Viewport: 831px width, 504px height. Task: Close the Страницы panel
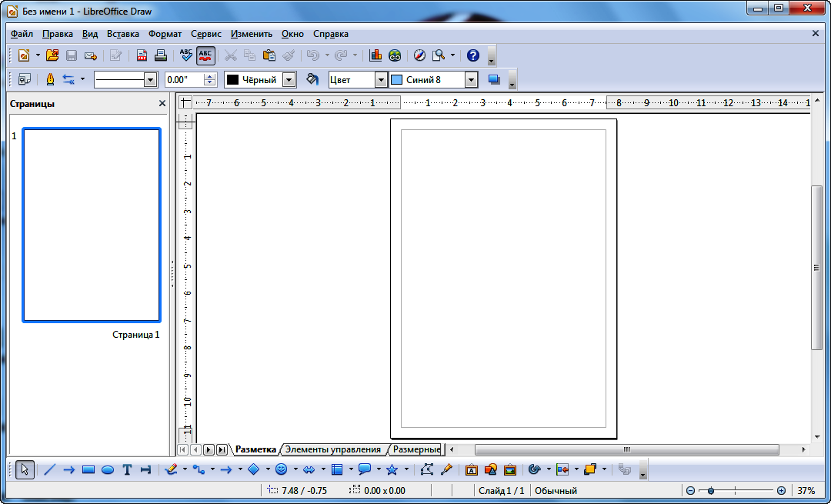click(162, 103)
